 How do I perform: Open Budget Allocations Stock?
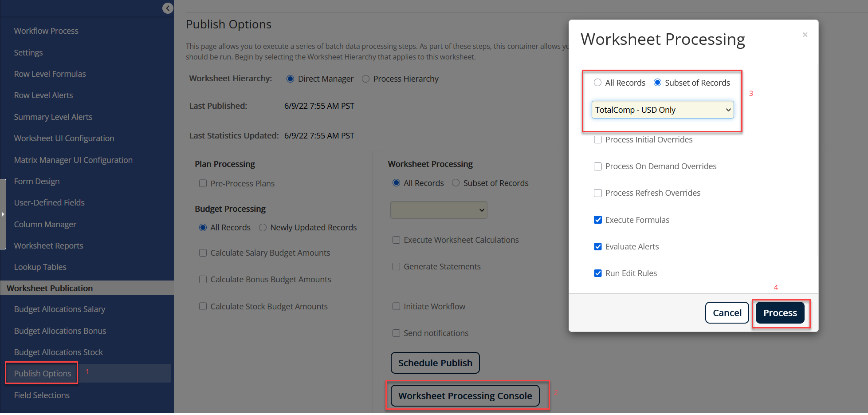tap(59, 352)
